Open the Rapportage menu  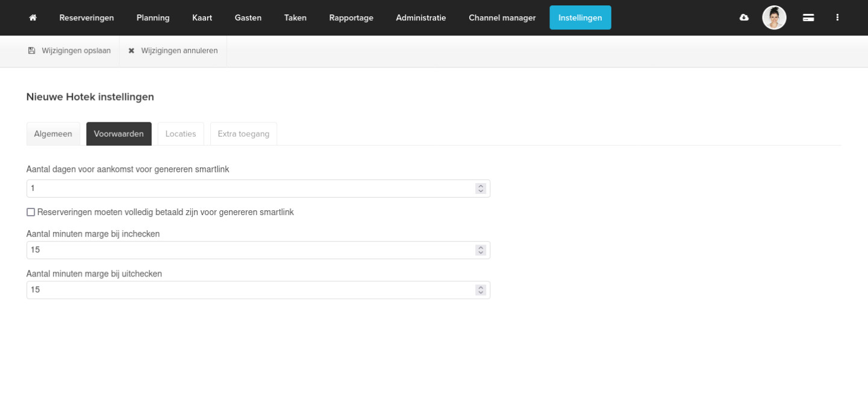point(351,17)
